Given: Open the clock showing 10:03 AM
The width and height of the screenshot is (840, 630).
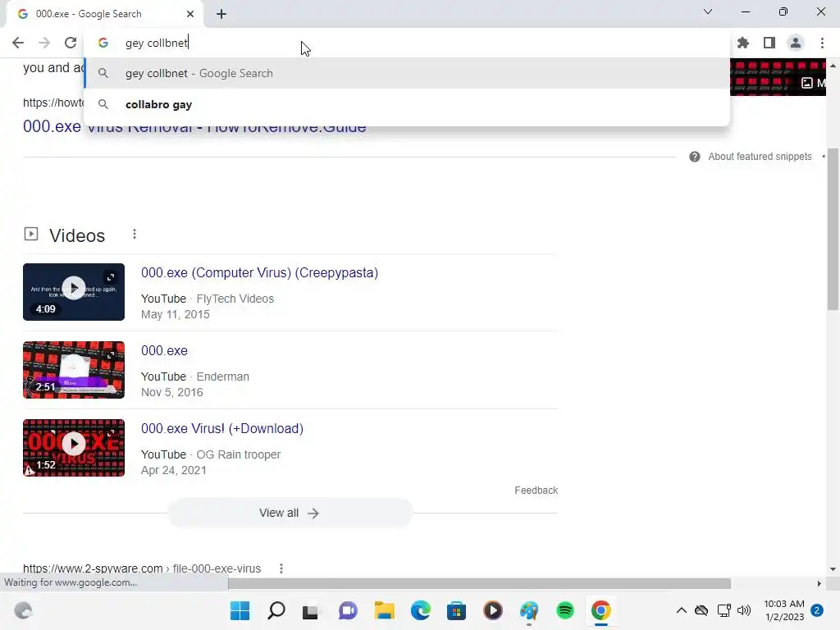Looking at the screenshot, I should (x=784, y=610).
